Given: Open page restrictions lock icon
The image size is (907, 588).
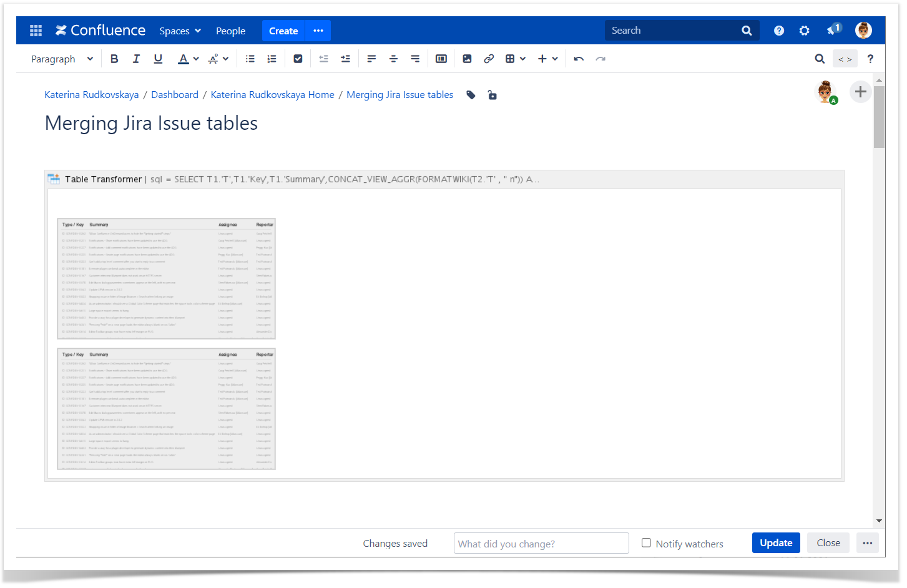Looking at the screenshot, I should (x=493, y=95).
